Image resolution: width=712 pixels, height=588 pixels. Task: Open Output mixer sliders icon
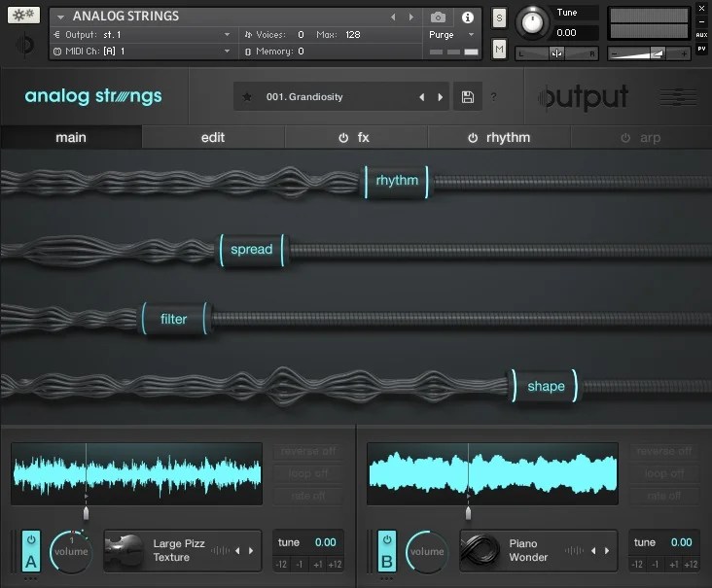pyautogui.click(x=678, y=96)
